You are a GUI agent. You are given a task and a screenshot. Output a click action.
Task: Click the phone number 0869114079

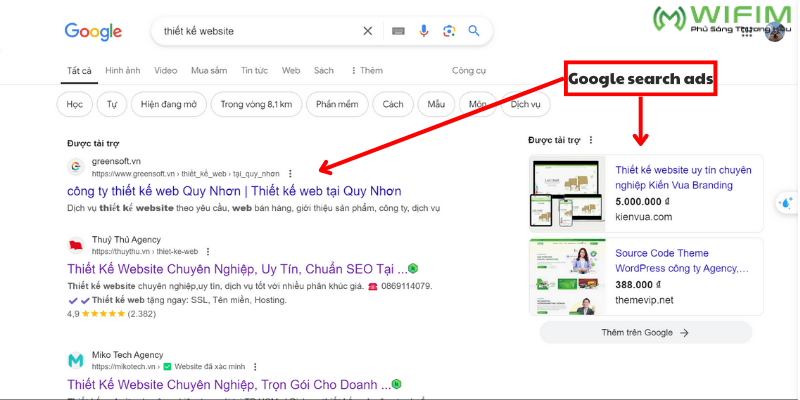[x=407, y=286]
